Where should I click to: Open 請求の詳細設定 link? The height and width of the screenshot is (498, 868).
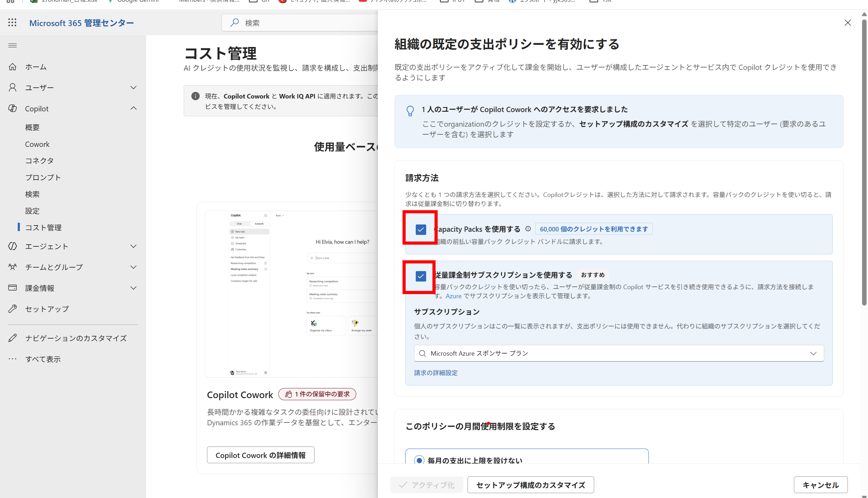[x=436, y=373]
